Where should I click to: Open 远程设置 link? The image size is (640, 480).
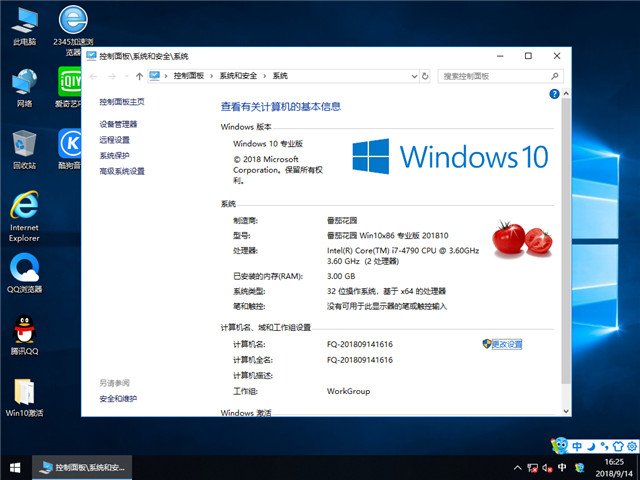pyautogui.click(x=114, y=140)
